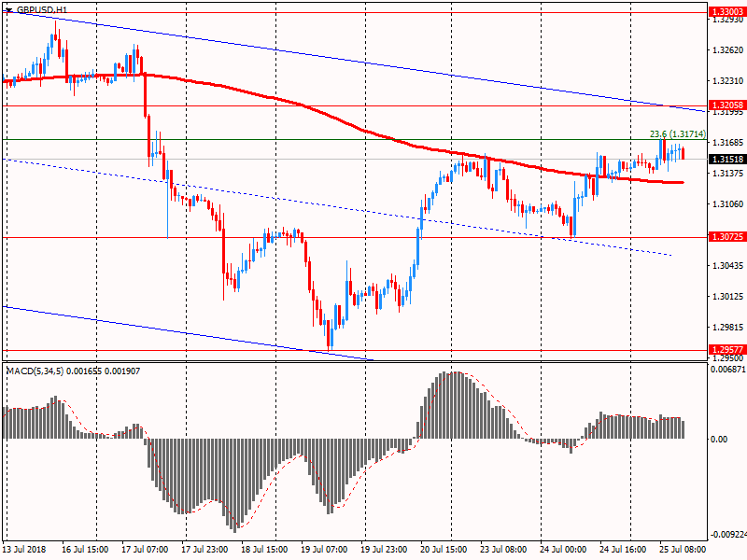Select the red 1.30725 price level label
This screenshot has height=560, width=747.
727,237
